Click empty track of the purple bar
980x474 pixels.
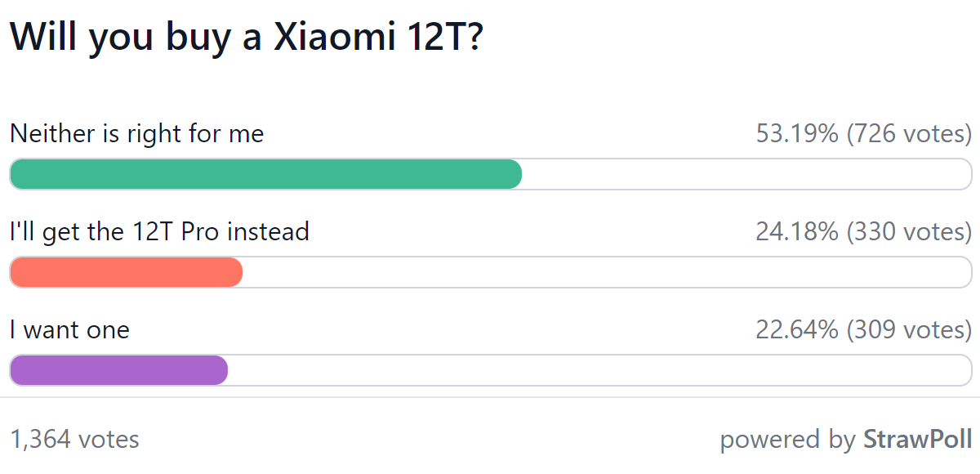pyautogui.click(x=599, y=370)
